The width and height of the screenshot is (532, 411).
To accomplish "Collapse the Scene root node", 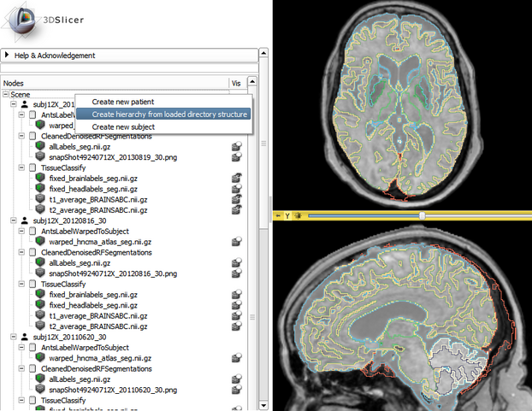I will 5,94.
